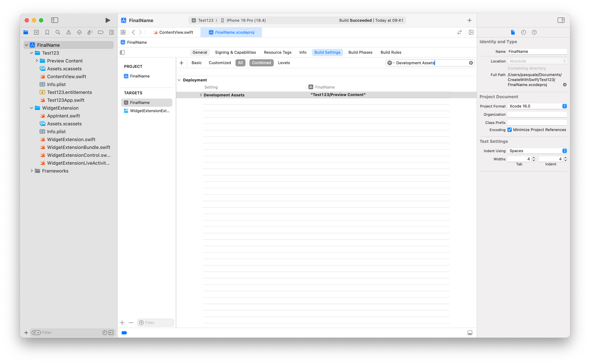Show the Source Control navigator icon
The height and width of the screenshot is (364, 590).
click(x=37, y=32)
